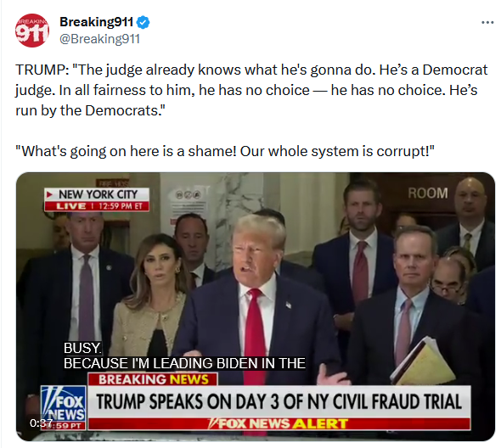Image resolution: width=501 pixels, height=448 pixels.
Task: Click the FOX NEWS ALERT bar
Action: click(279, 423)
